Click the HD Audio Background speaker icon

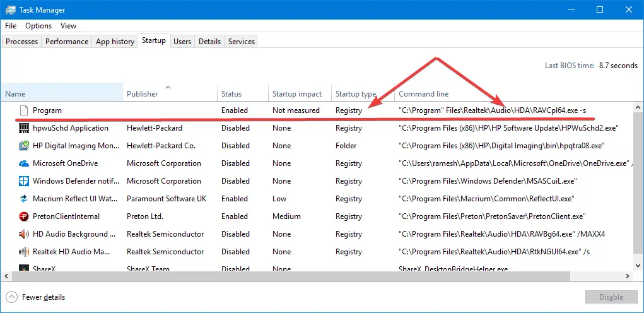[24, 233]
